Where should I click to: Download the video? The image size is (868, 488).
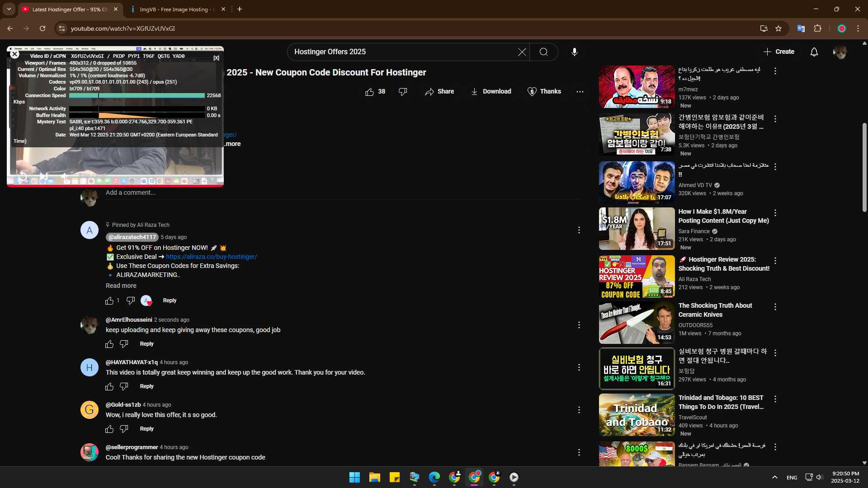click(x=491, y=92)
